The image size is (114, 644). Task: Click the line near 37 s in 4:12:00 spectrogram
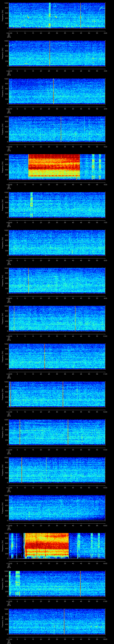tap(68, 432)
